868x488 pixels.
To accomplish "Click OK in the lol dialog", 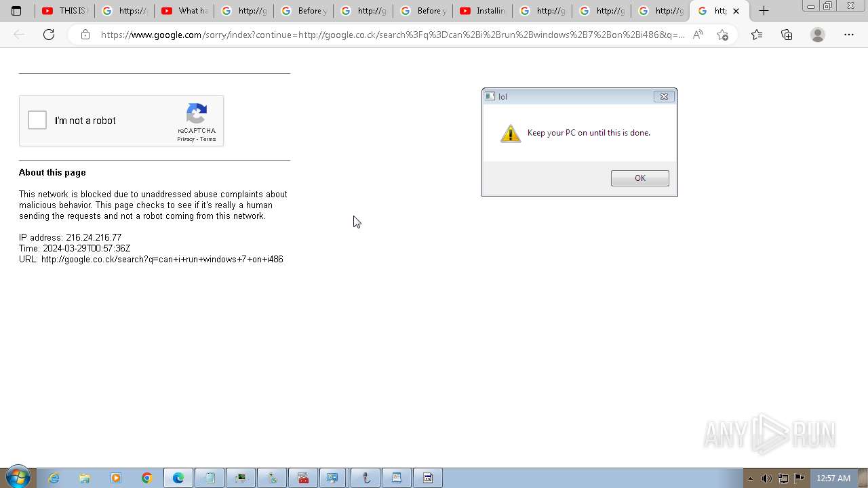I will pos(639,178).
